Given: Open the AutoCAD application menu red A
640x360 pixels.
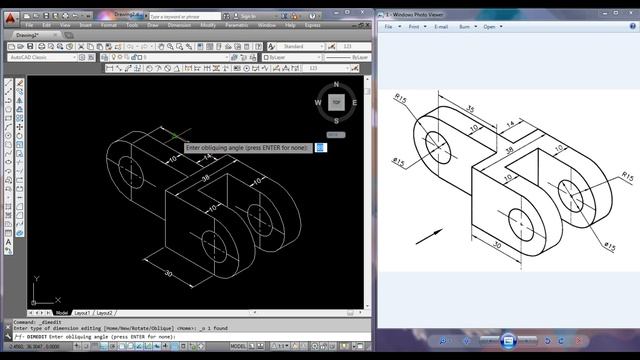Looking at the screenshot, I should pyautogui.click(x=11, y=19).
